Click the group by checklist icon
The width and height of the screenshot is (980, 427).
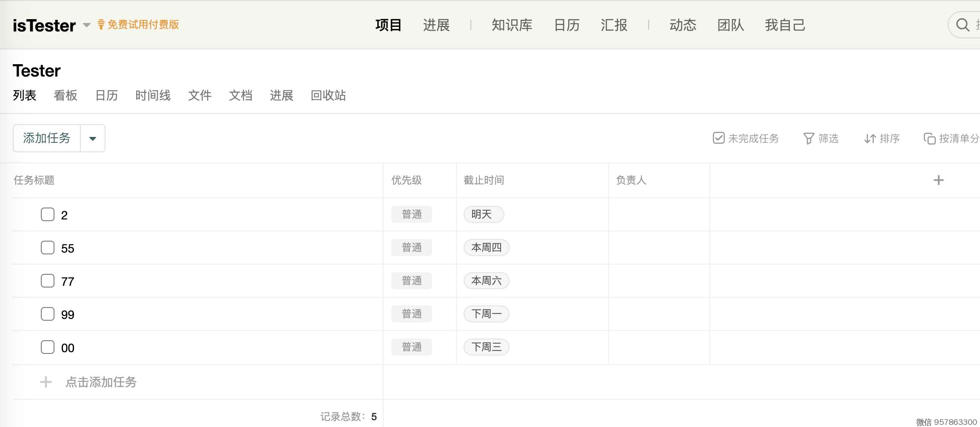click(929, 139)
